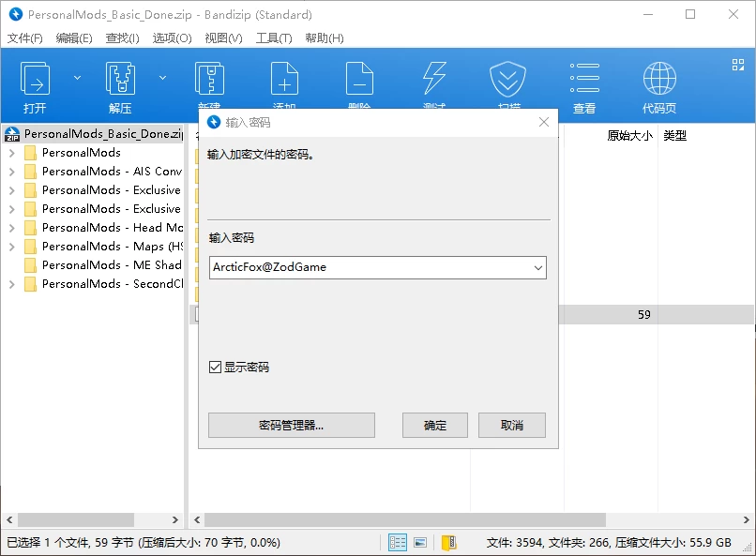Screen dimensions: 756x556
Task: Click the delete file minus icon
Action: (x=359, y=78)
